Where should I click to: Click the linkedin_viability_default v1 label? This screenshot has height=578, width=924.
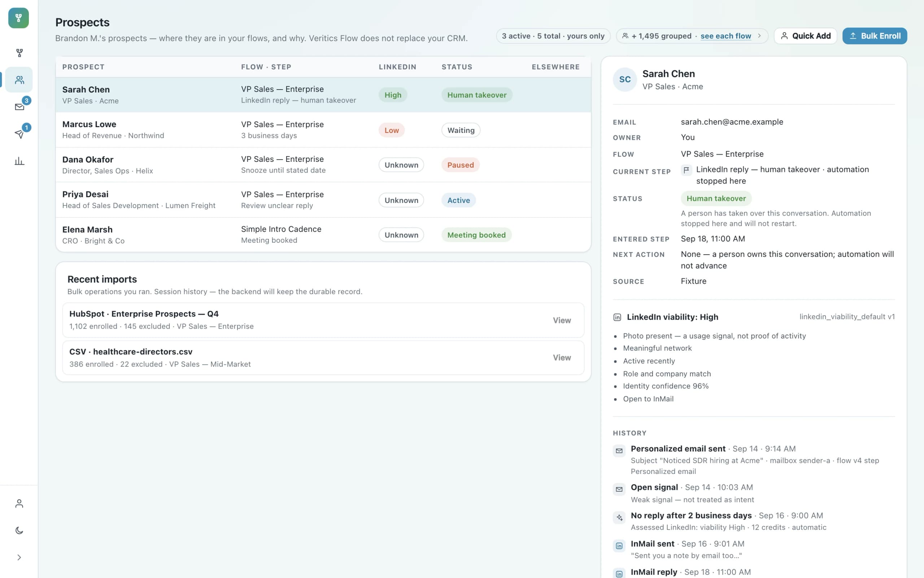point(847,316)
